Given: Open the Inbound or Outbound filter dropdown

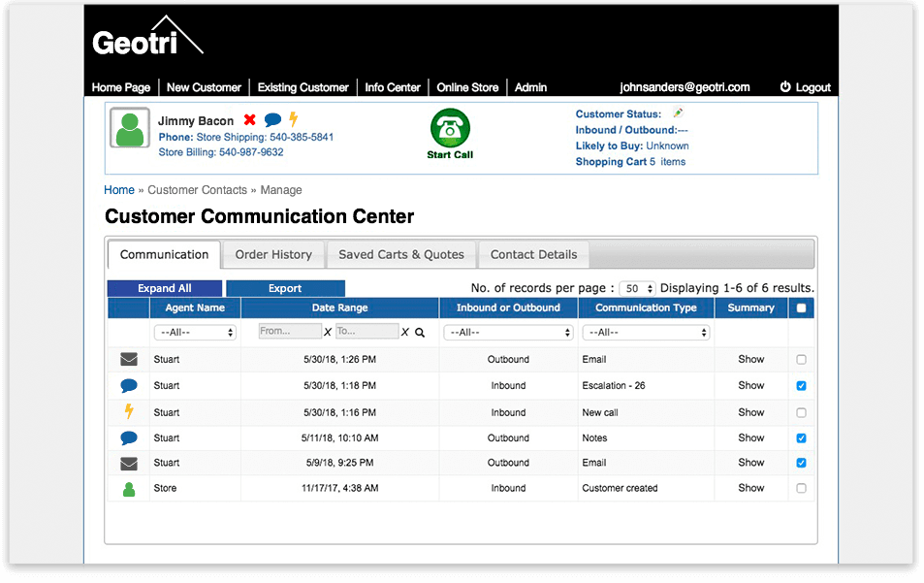Looking at the screenshot, I should 508,333.
